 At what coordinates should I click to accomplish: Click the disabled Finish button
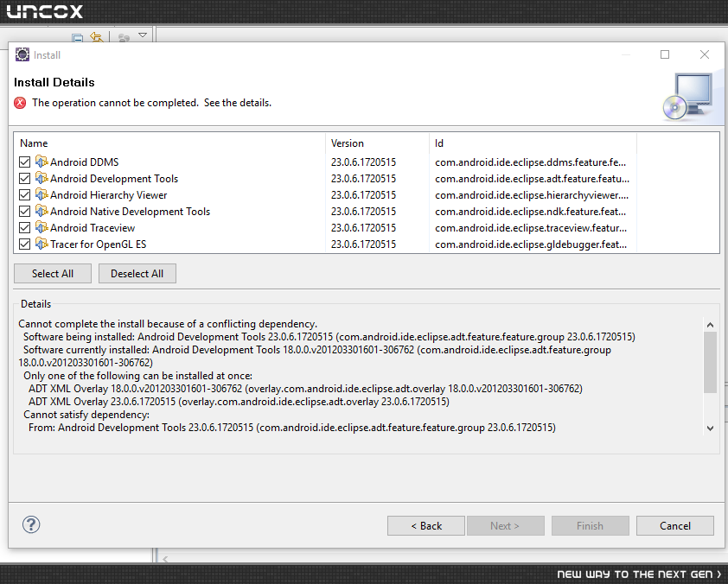point(591,525)
